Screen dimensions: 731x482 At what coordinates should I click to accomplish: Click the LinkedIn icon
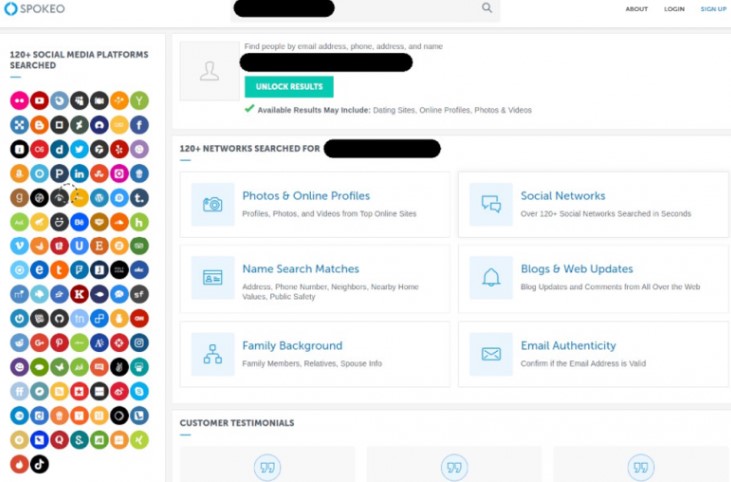coord(79,173)
